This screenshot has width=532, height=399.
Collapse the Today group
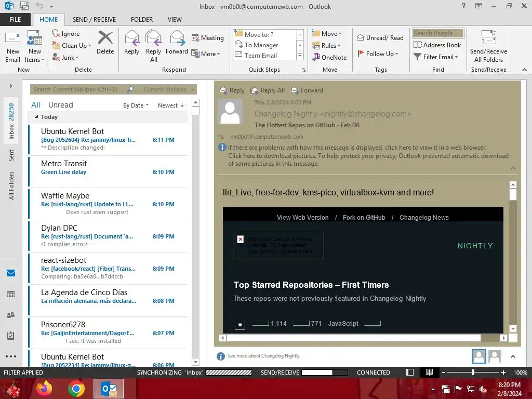point(36,117)
